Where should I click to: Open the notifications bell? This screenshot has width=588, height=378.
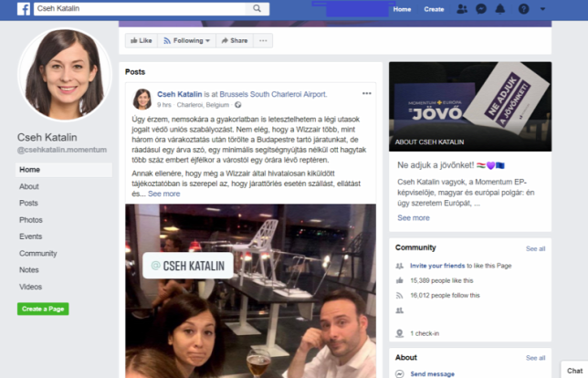(500, 9)
